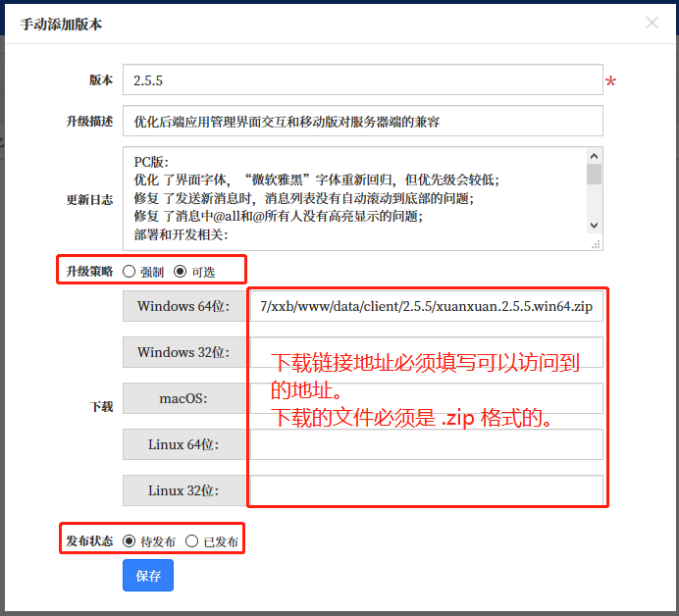Select 强制 upgrade strategy
This screenshot has height=616, width=679.
(x=130, y=272)
